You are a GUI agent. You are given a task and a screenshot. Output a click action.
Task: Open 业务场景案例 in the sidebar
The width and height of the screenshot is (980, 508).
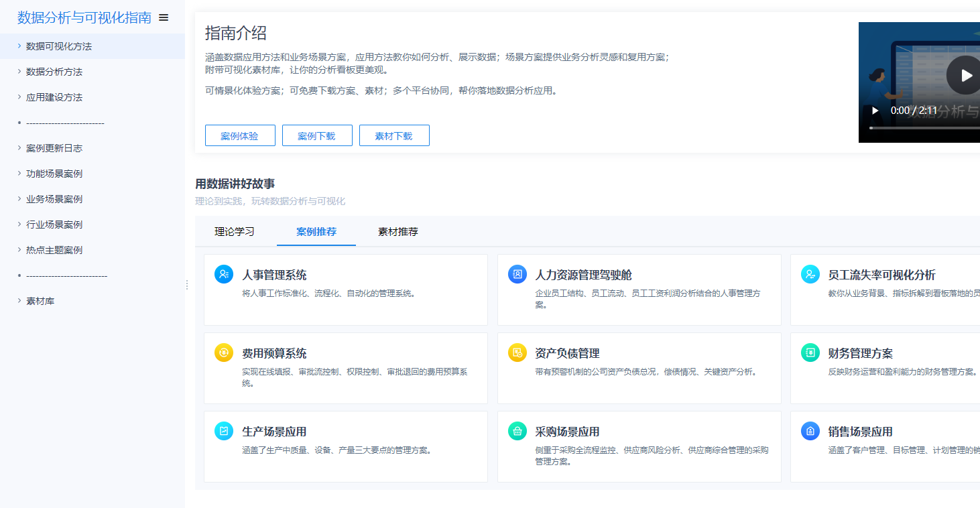click(54, 199)
